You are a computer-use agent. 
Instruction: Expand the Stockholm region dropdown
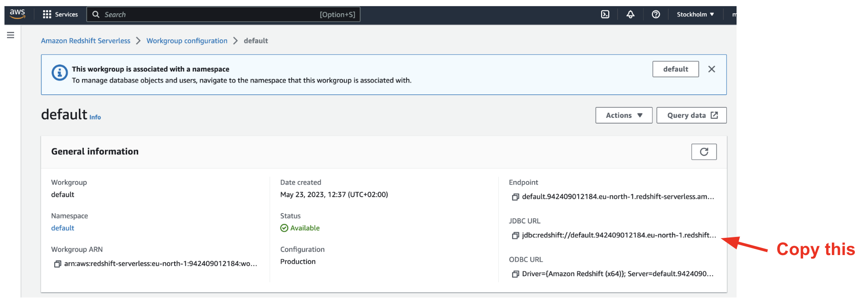tap(695, 15)
